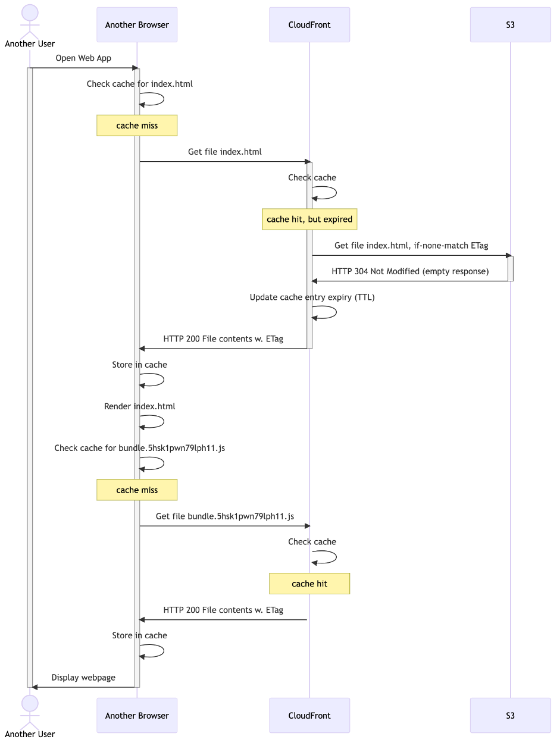Click the bottom S3 participant box
This screenshot has width=560, height=746.
point(510,715)
